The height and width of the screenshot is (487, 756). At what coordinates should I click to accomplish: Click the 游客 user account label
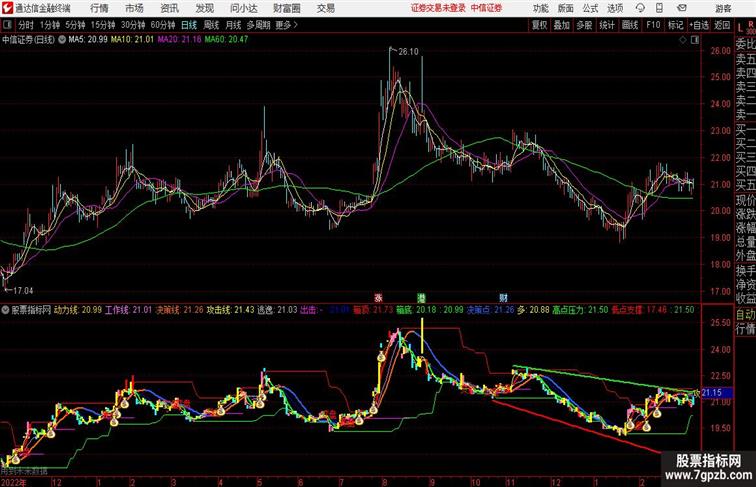click(723, 8)
